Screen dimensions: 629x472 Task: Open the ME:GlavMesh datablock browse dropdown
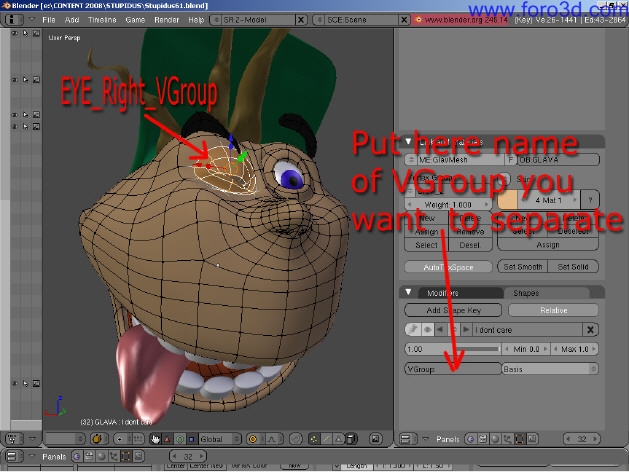click(x=411, y=160)
